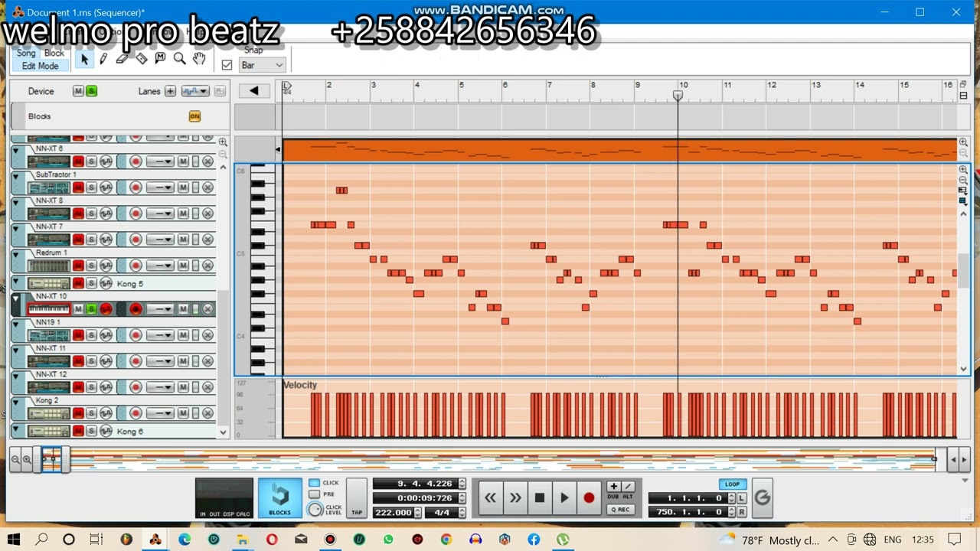Collapse the Redrum 1 track

[x=15, y=255]
